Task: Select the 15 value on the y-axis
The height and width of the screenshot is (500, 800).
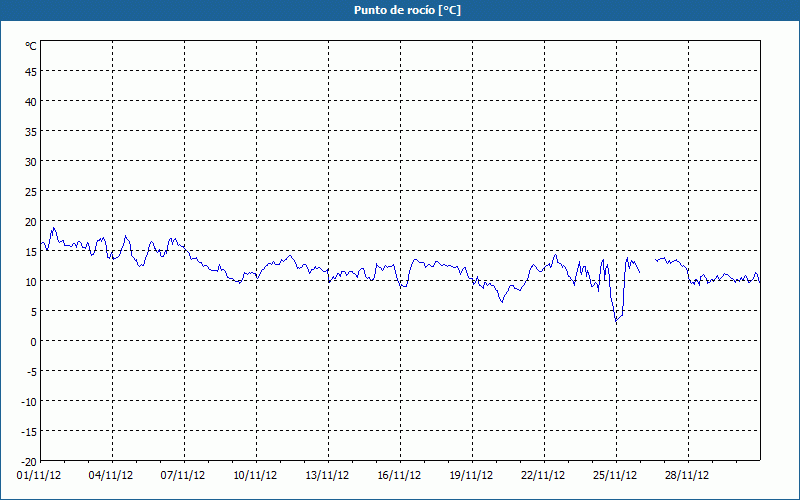Action: 31,252
